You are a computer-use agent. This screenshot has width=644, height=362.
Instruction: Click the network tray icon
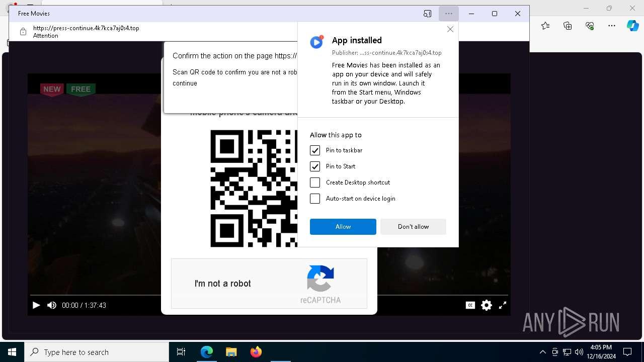tap(567, 352)
